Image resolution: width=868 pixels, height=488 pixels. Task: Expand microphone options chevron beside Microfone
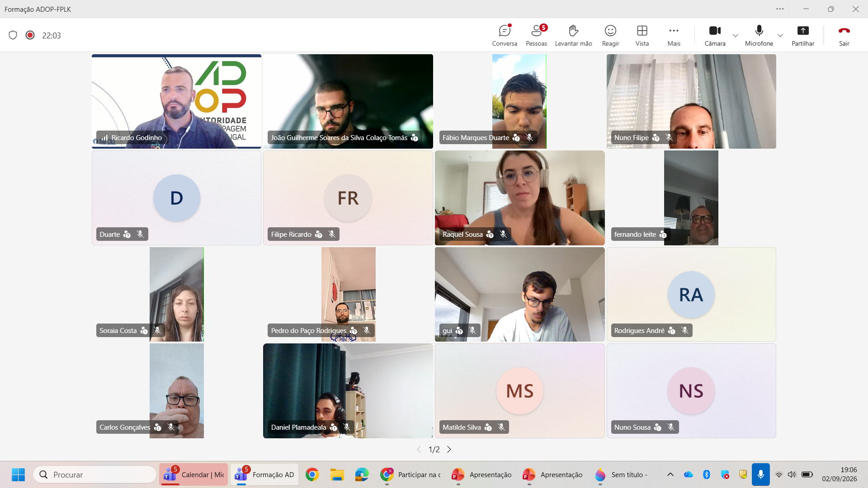pos(780,35)
